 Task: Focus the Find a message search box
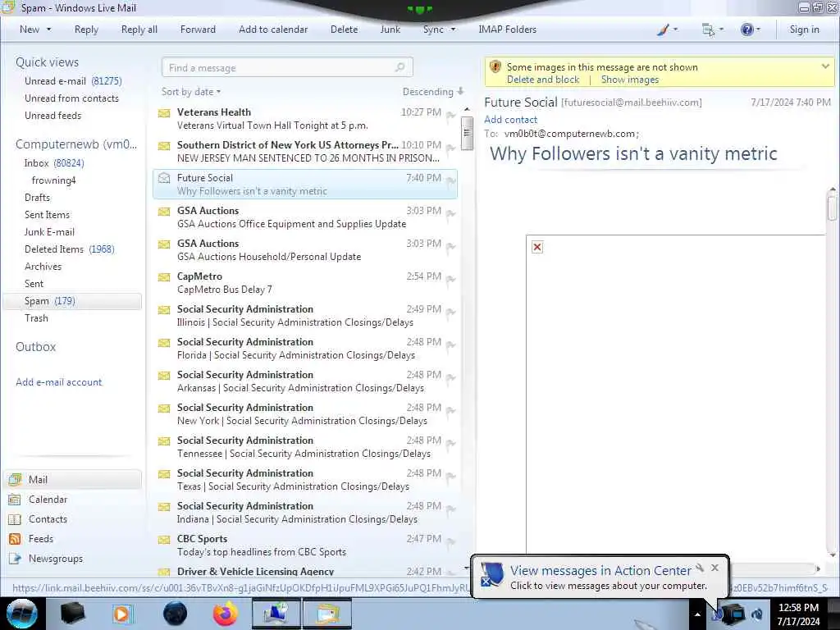(x=286, y=67)
